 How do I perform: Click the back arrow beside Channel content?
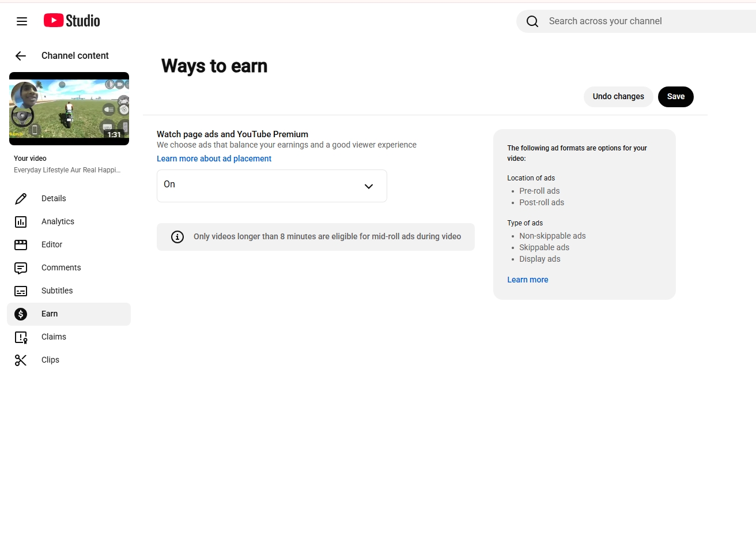[x=21, y=56]
